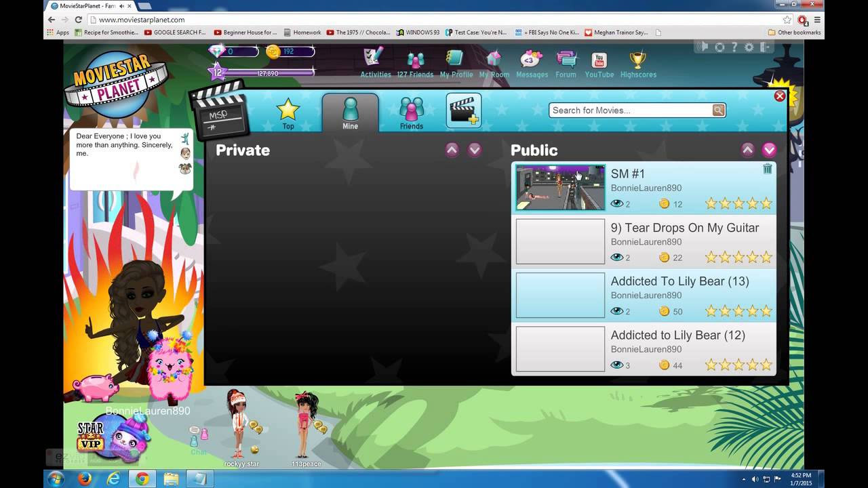This screenshot has width=868, height=488.
Task: Bookmark this page with the star icon
Action: (787, 20)
